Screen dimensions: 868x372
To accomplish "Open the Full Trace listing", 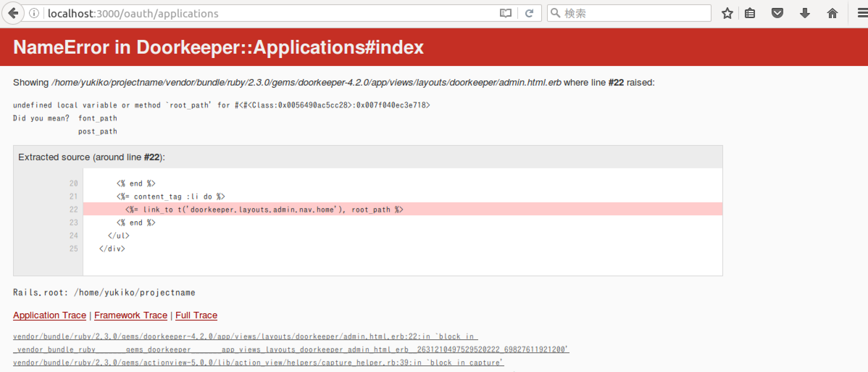I will pos(196,315).
